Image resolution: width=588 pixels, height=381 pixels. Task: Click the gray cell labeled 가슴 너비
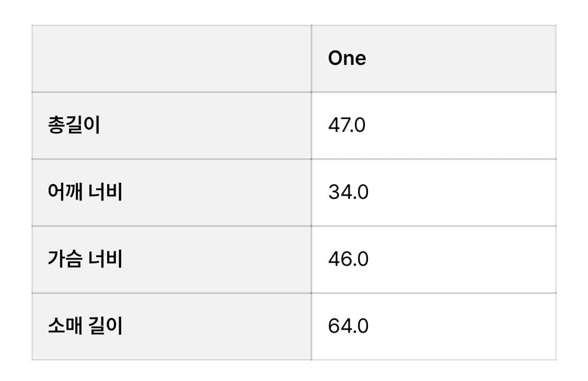[x=171, y=260]
